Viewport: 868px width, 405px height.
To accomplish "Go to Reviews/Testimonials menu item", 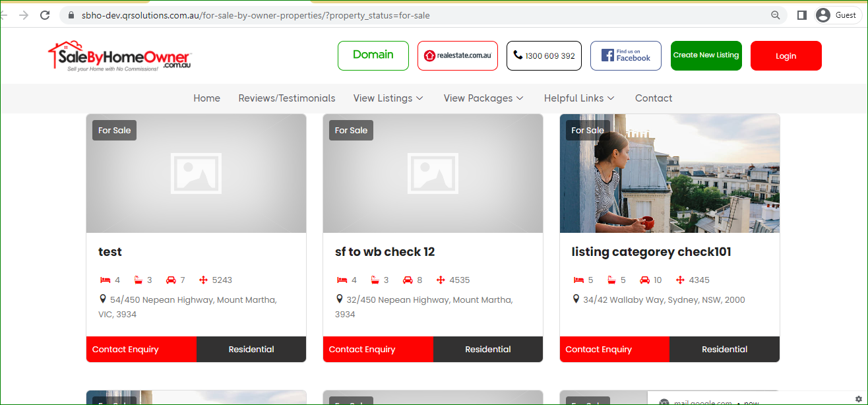I will pos(287,98).
